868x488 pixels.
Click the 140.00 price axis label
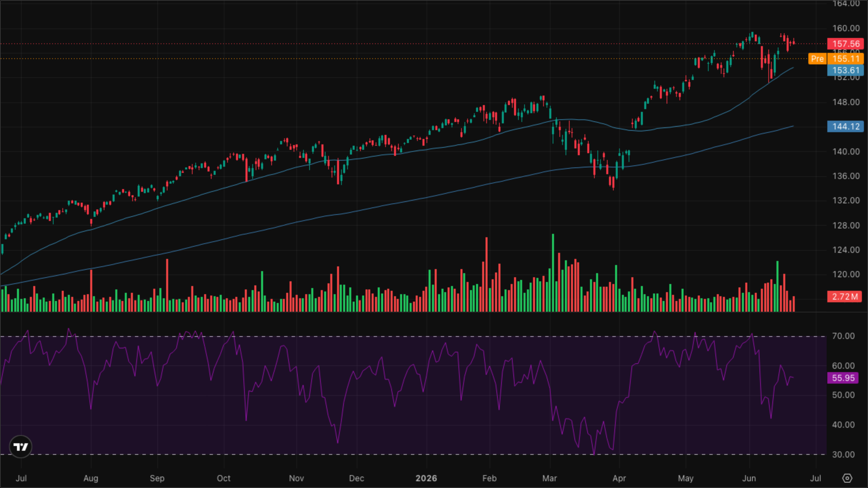point(846,151)
